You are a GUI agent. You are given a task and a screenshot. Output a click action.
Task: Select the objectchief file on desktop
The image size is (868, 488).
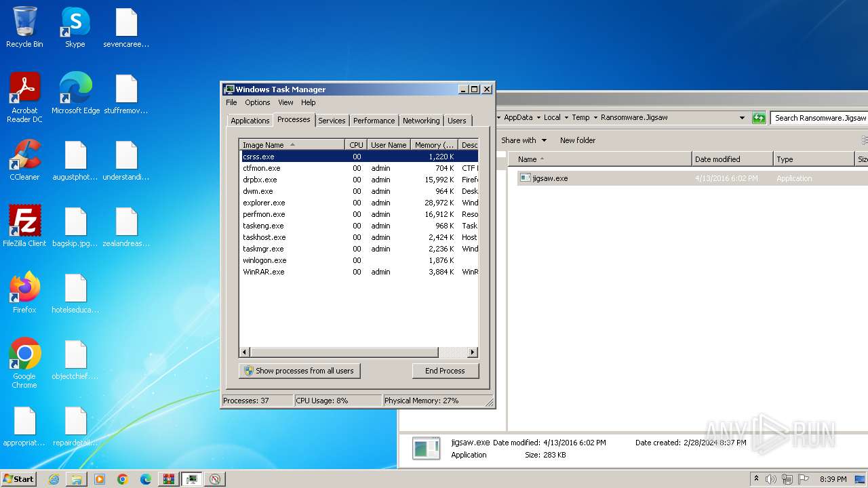pyautogui.click(x=75, y=359)
